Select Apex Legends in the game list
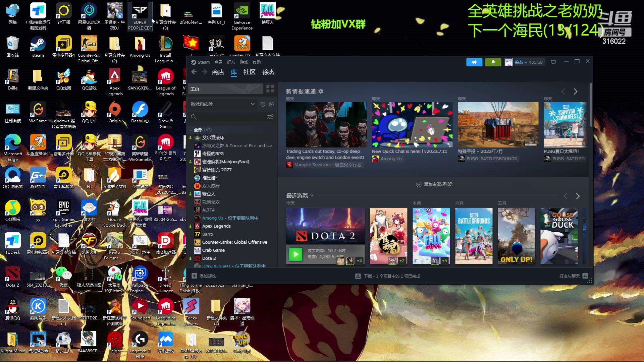Viewport: 644px width, 362px height. click(216, 226)
